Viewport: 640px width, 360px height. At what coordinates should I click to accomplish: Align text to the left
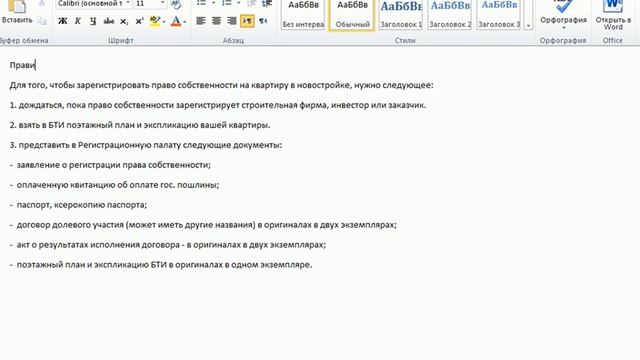click(201, 21)
